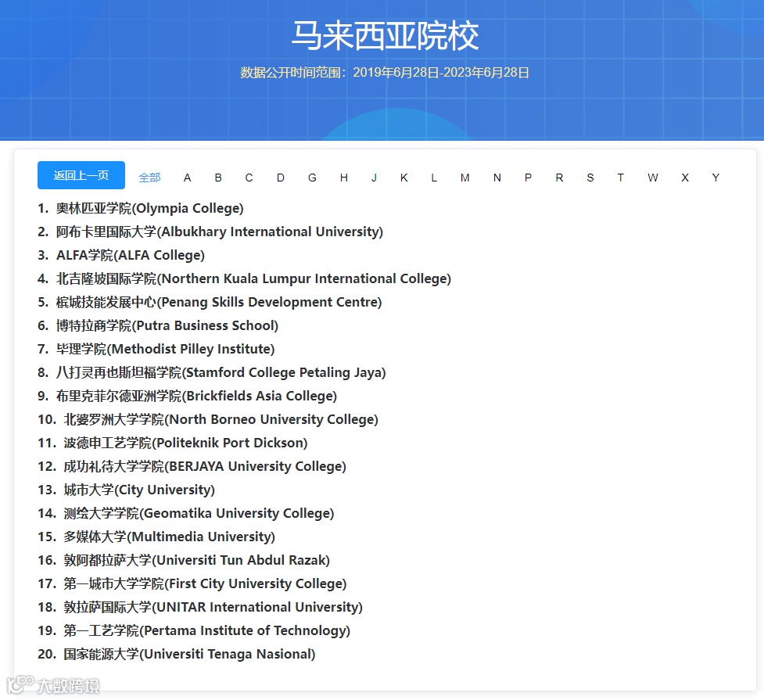Click the 返回上一页 button
764x700 pixels.
click(81, 175)
